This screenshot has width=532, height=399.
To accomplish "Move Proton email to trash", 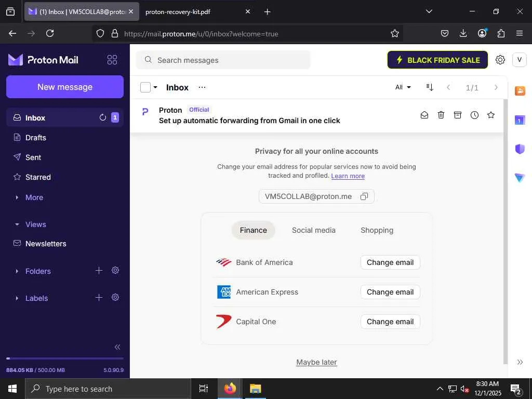I will point(441,115).
